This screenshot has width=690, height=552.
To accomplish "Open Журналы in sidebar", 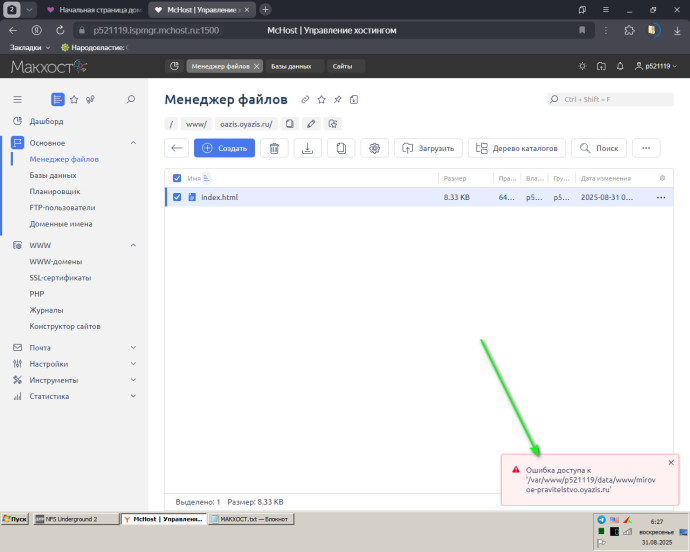I will pyautogui.click(x=46, y=310).
